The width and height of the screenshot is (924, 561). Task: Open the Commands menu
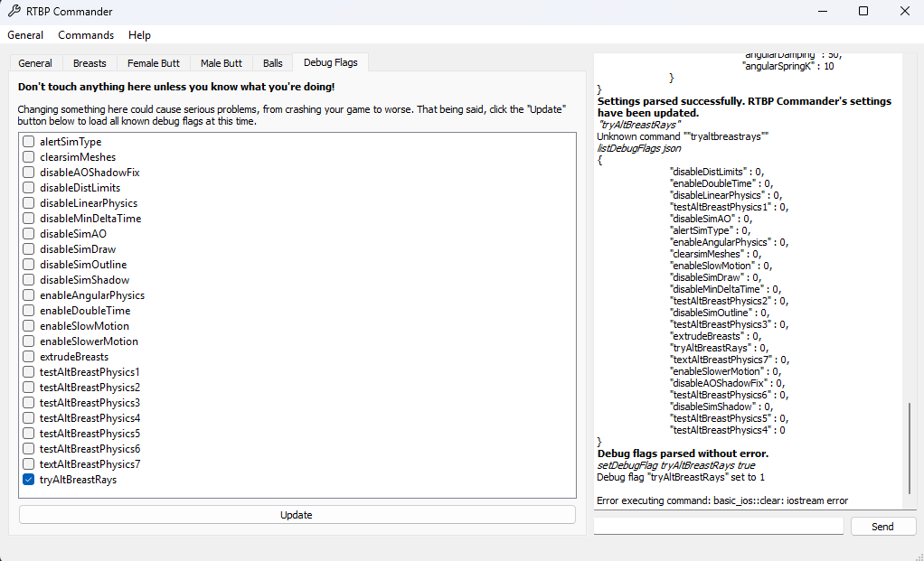pos(86,34)
